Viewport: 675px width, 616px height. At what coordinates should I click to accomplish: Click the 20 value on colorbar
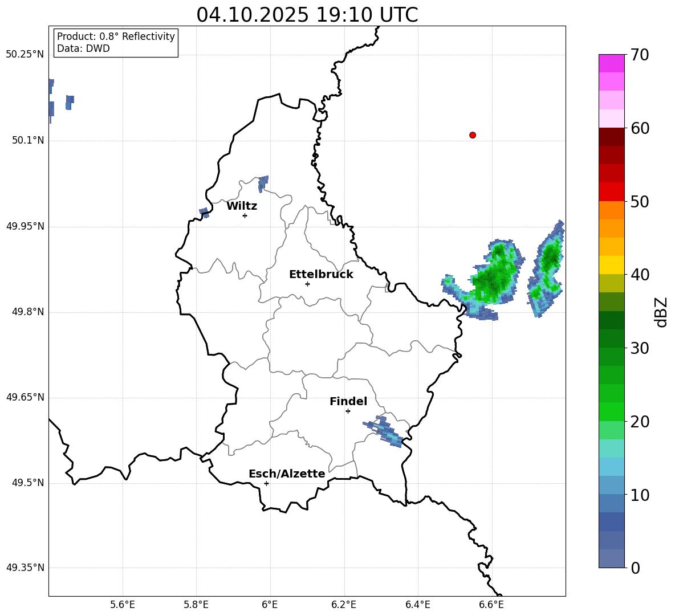click(640, 422)
